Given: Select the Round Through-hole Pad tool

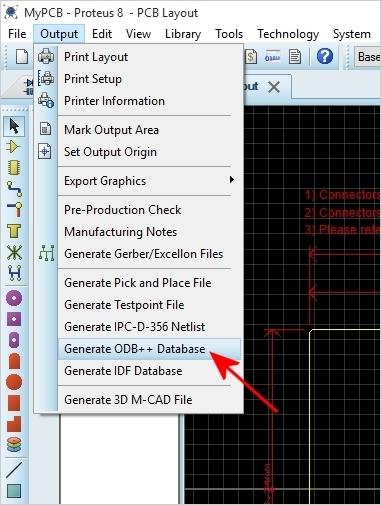Looking at the screenshot, I should point(14,298).
